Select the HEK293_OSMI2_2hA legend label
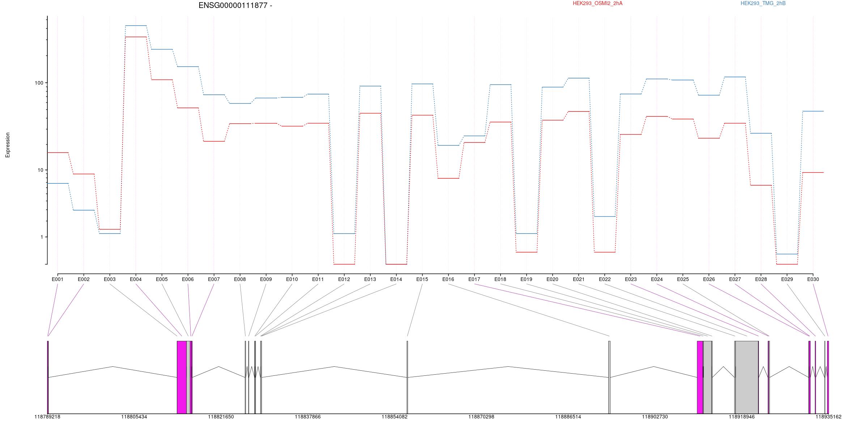This screenshot has height=434, width=868. point(597,3)
